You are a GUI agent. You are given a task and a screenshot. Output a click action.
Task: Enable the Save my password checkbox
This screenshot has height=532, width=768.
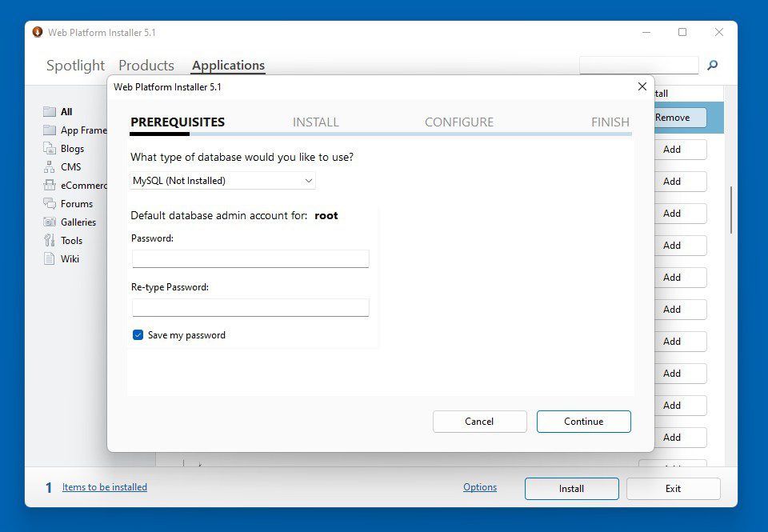(138, 335)
